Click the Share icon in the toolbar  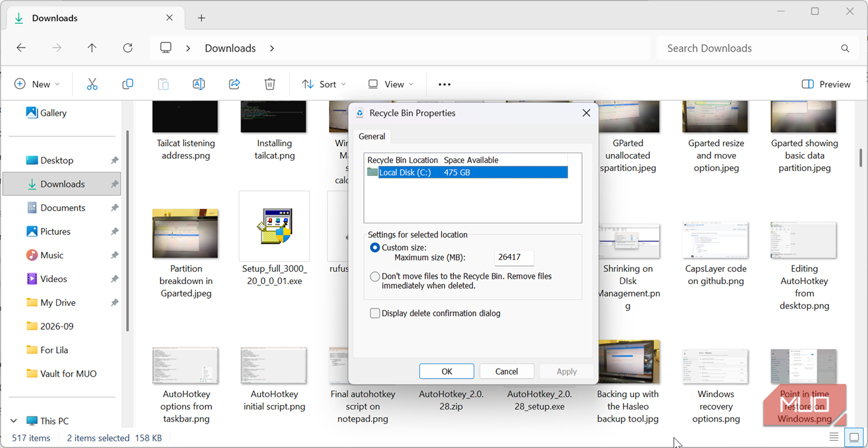click(234, 84)
